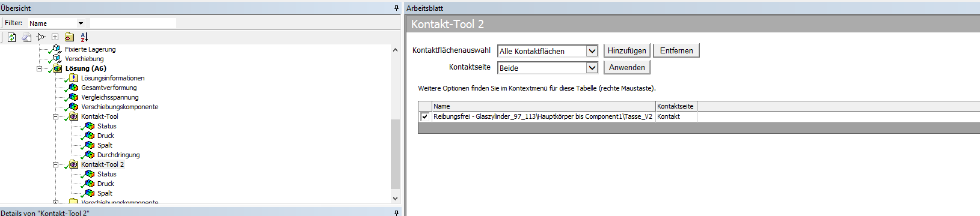Click the Entfernen button
Viewport: 980px width, 216px height.
coord(676,51)
